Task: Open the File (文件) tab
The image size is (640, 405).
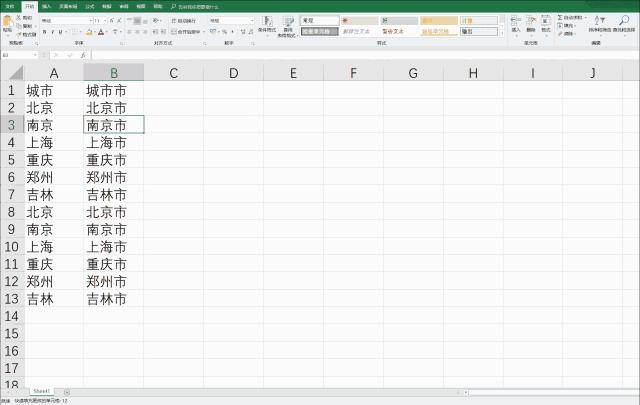Action: (10, 7)
